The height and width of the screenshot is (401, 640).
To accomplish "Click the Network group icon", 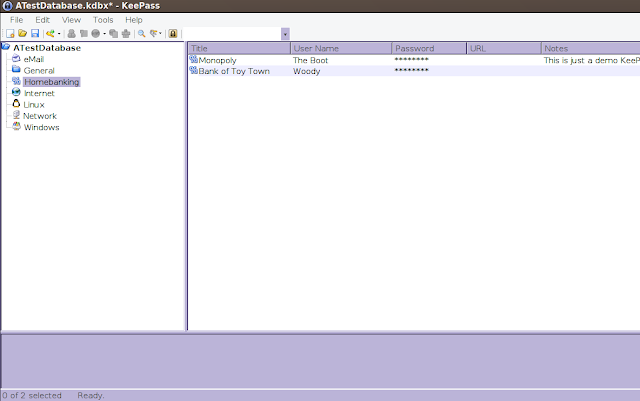I will 16,115.
